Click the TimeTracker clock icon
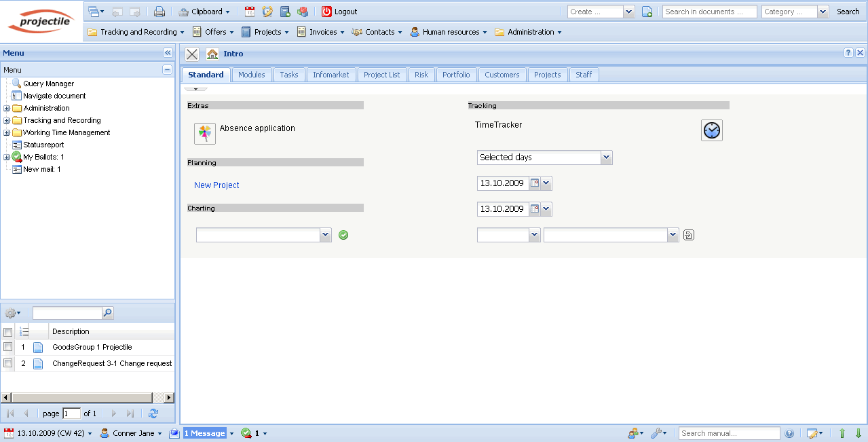 [711, 130]
